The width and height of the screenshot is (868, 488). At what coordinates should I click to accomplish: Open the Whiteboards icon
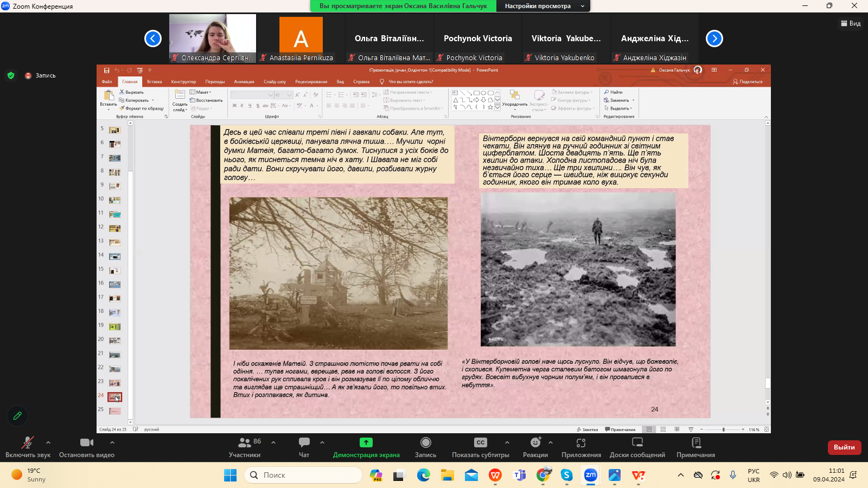(637, 443)
